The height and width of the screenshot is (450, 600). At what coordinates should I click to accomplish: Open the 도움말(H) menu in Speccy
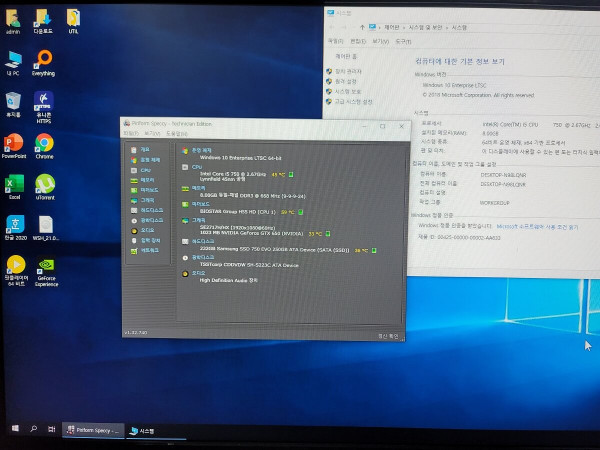(x=177, y=134)
